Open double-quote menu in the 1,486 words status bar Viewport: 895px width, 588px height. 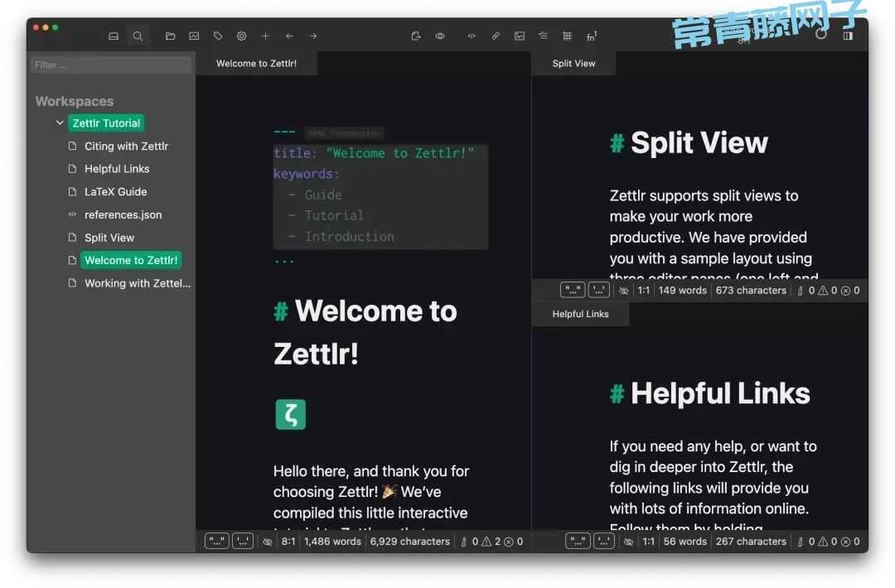[217, 542]
